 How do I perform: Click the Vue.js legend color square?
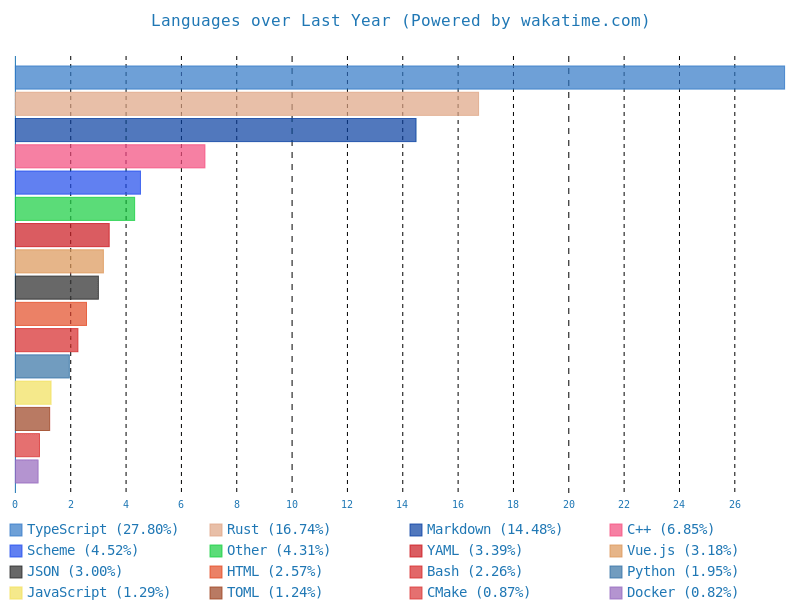[617, 550]
